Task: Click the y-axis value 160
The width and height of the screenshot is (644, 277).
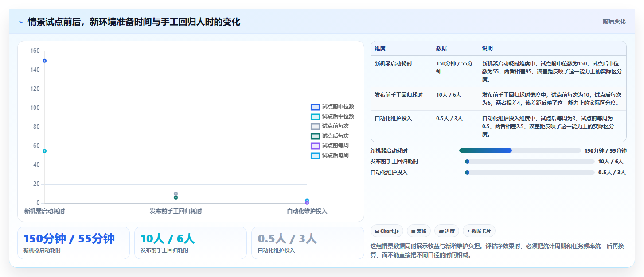Action: click(35, 51)
